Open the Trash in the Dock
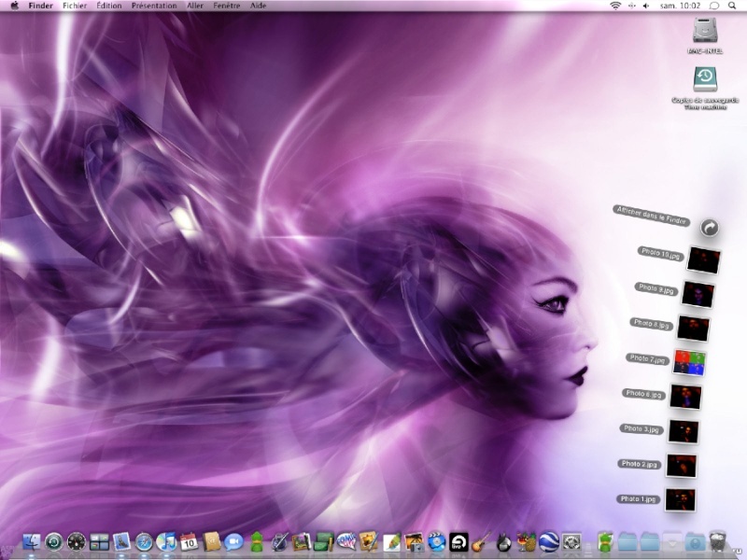 tap(717, 541)
